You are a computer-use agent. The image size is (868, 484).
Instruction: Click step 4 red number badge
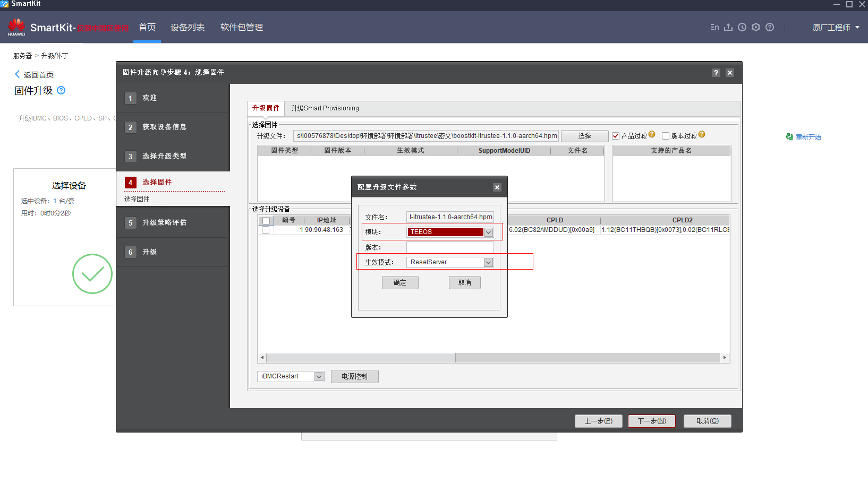(x=130, y=183)
